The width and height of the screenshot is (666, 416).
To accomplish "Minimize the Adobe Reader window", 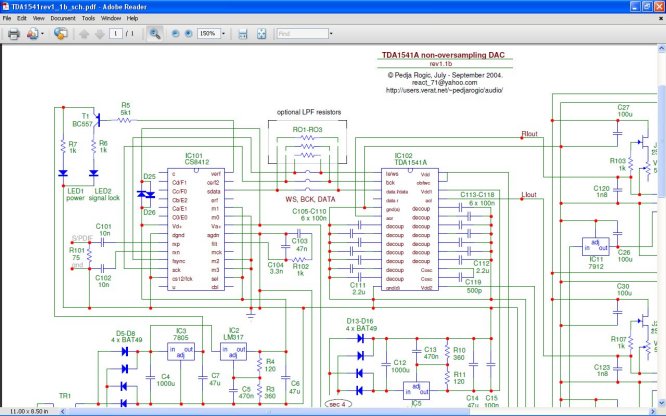I will click(635, 6).
